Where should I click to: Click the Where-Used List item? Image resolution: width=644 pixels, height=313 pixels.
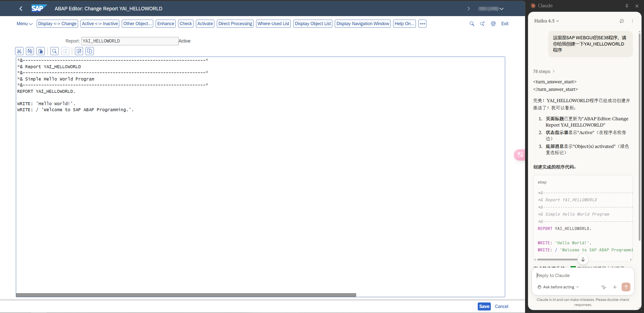(273, 24)
